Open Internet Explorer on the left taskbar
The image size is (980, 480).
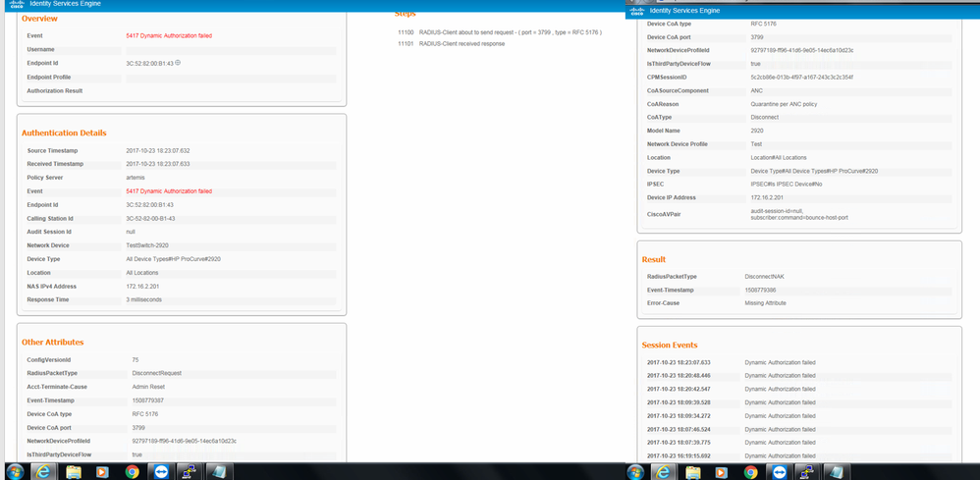click(x=44, y=472)
